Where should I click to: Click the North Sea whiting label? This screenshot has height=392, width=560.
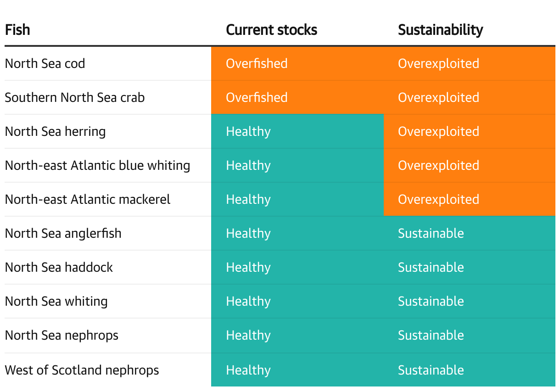point(56,301)
